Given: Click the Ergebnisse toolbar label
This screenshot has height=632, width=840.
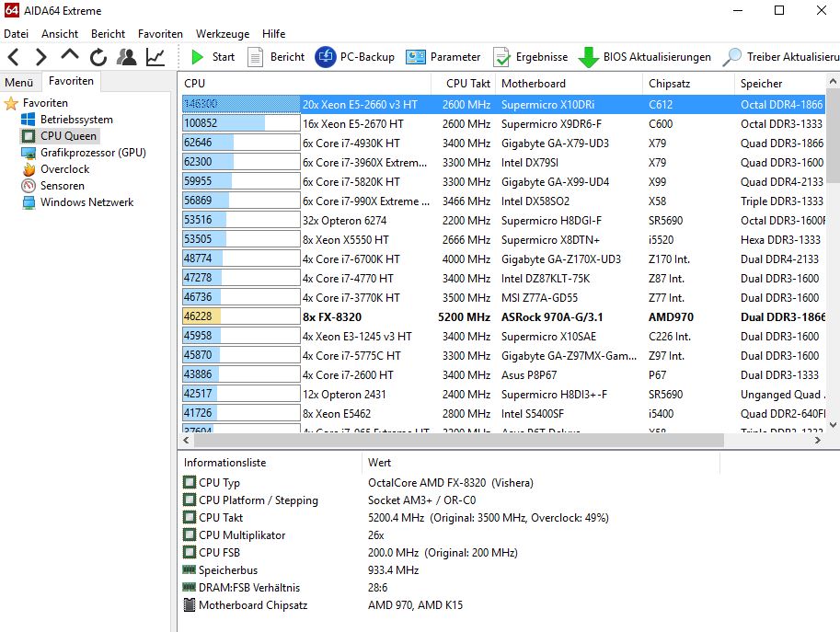Looking at the screenshot, I should [542, 57].
